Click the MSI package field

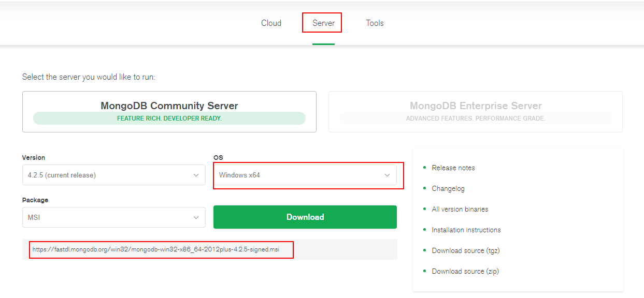point(114,217)
